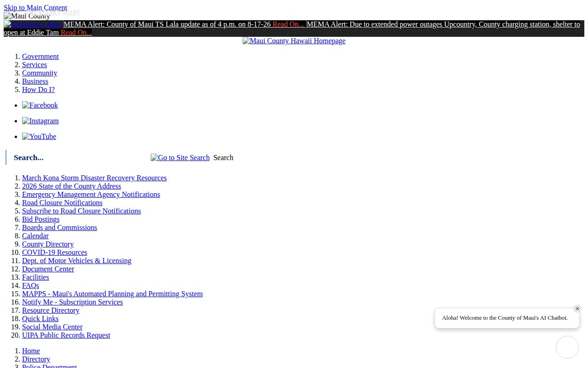
Task: Open 2026 State of the County Address
Action: (71, 186)
